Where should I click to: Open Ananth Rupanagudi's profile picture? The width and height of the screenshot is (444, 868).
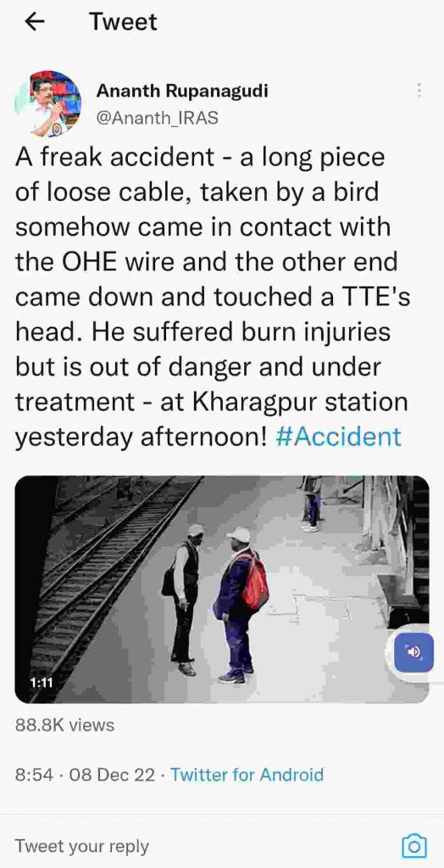pyautogui.click(x=47, y=103)
